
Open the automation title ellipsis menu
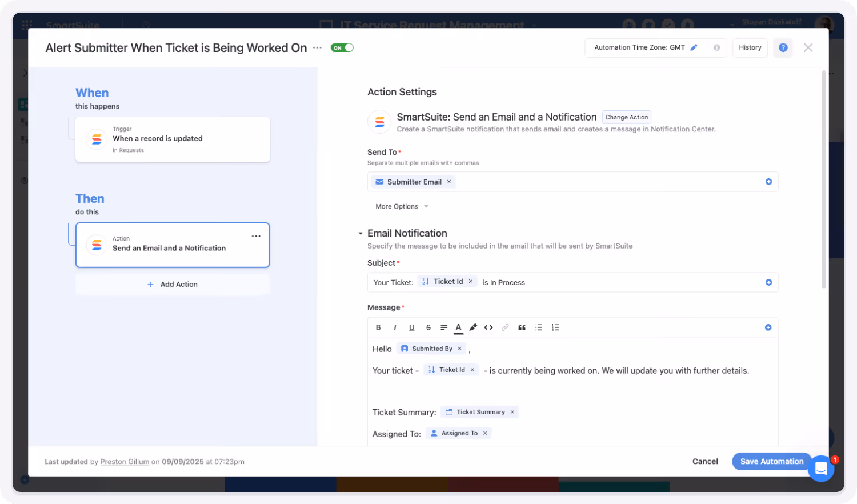(x=317, y=48)
